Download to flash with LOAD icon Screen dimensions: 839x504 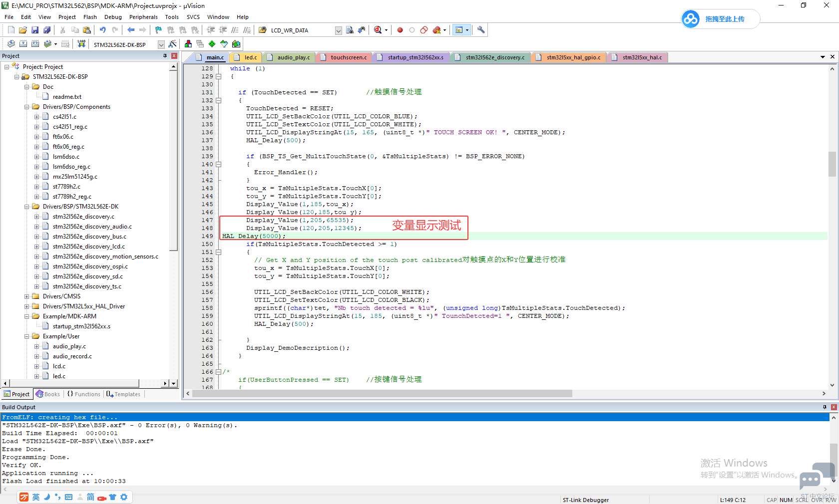(81, 44)
